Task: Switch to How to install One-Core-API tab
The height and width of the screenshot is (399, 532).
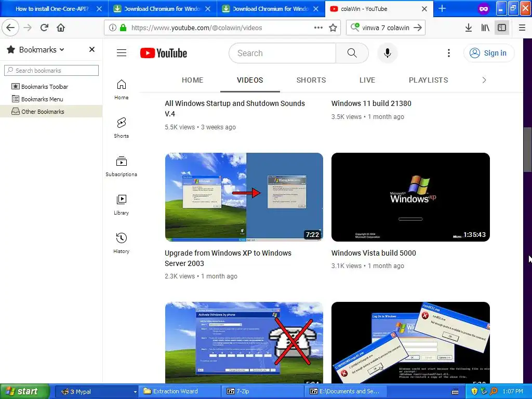Action: 51,9
